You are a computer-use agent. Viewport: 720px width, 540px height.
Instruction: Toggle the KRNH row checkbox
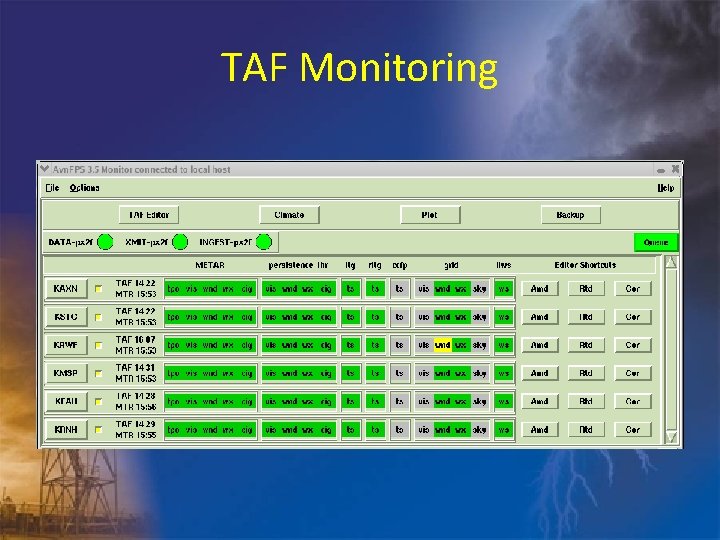pos(98,430)
